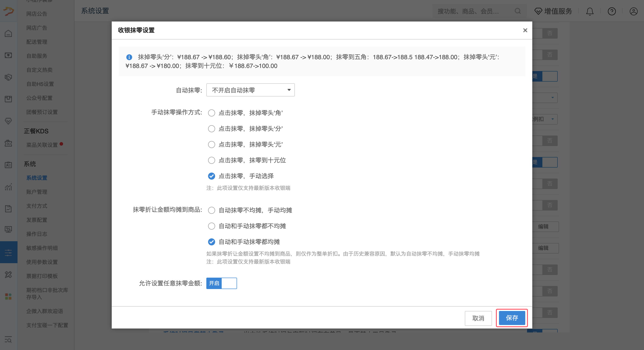Select radio 点击抹零，抹掉零头'分'
Image resolution: width=644 pixels, height=350 pixels.
(x=212, y=129)
